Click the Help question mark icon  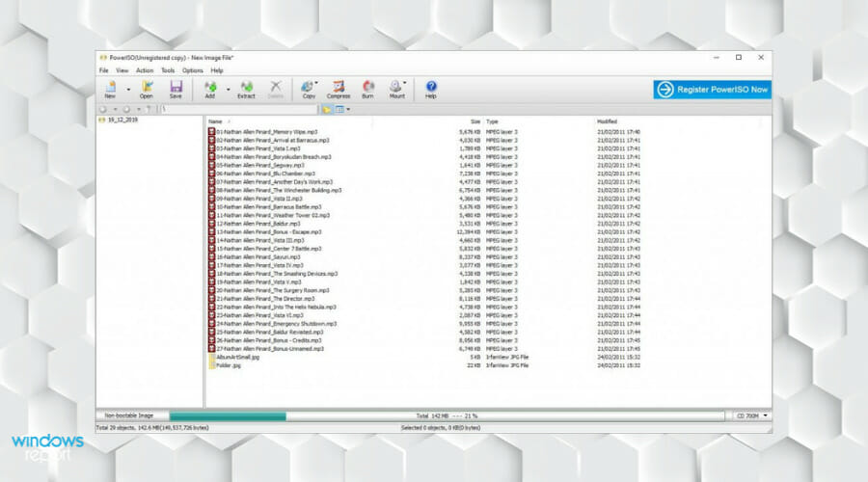click(x=431, y=89)
